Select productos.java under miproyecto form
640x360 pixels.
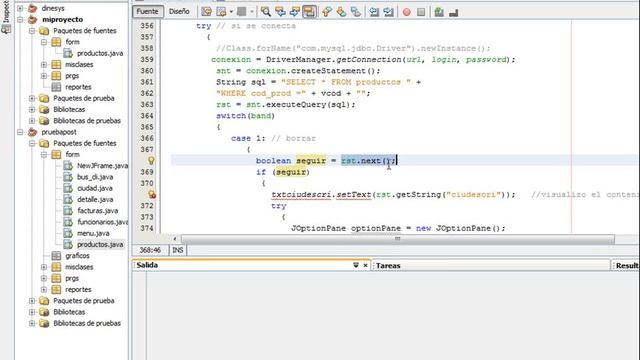100,53
